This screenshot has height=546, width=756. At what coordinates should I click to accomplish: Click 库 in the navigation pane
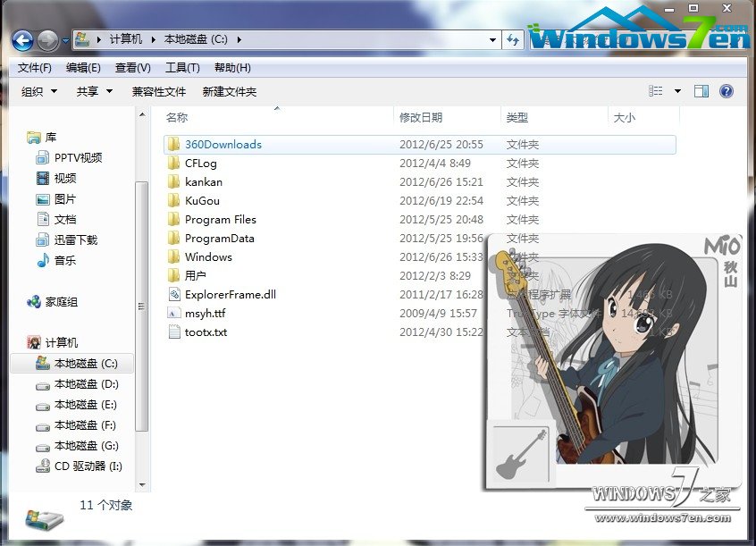point(51,138)
